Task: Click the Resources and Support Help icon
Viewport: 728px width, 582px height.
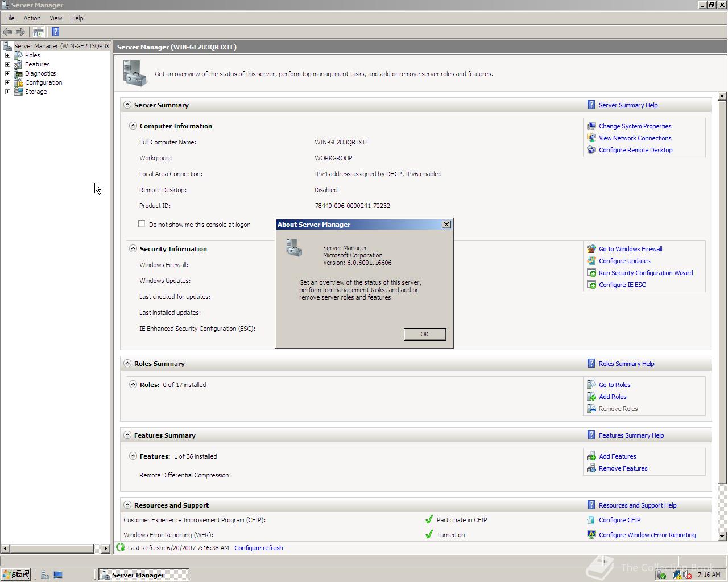Action: pyautogui.click(x=591, y=505)
